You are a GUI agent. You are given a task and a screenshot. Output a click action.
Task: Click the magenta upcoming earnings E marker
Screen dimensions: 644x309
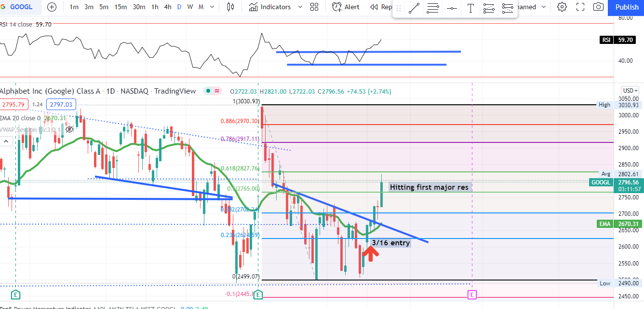tap(472, 294)
